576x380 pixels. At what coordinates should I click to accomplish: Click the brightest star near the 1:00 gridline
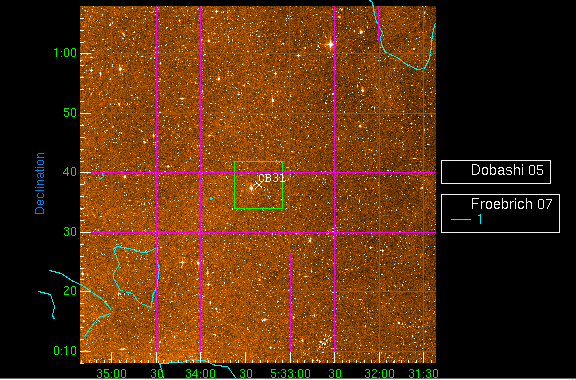click(x=330, y=44)
